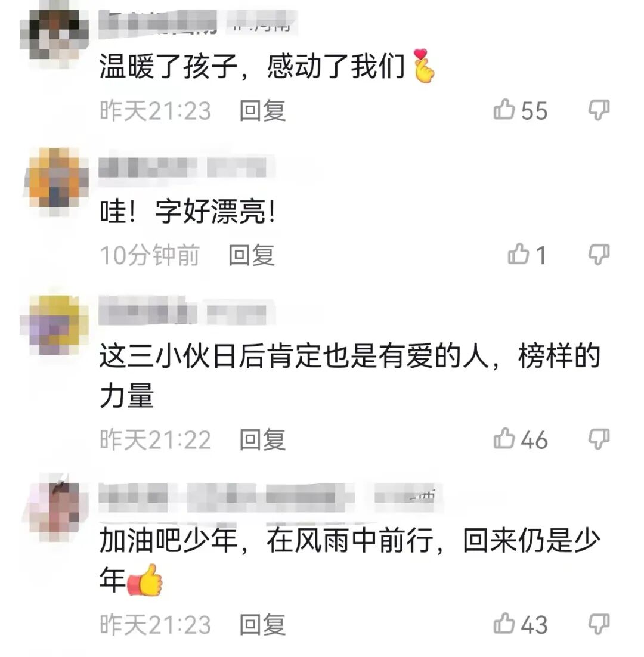Image resolution: width=644 pixels, height=657 pixels.
Task: Like the comment with 43 likes
Action: pos(504,624)
